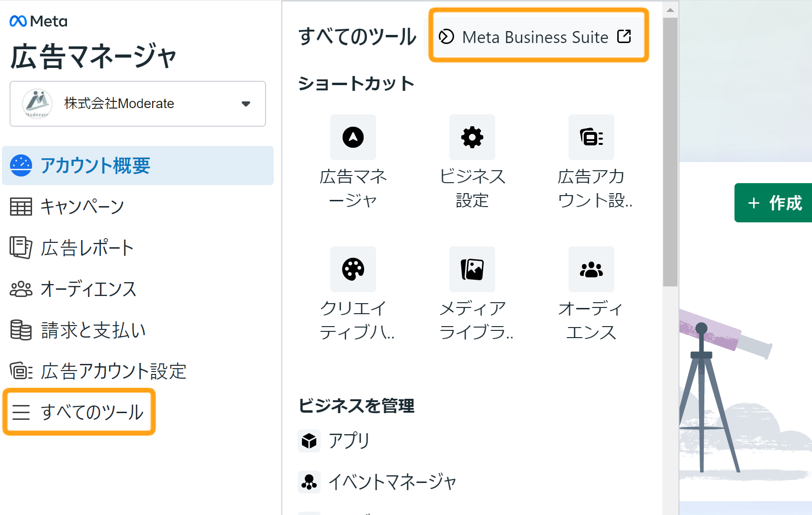Click the 請求と支払い coins icon
The height and width of the screenshot is (515, 812).
[21, 330]
